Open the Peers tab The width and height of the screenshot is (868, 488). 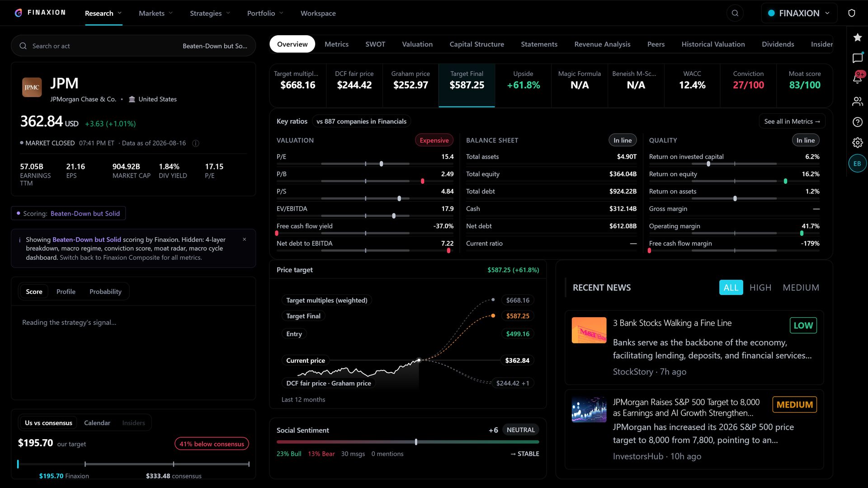[656, 44]
